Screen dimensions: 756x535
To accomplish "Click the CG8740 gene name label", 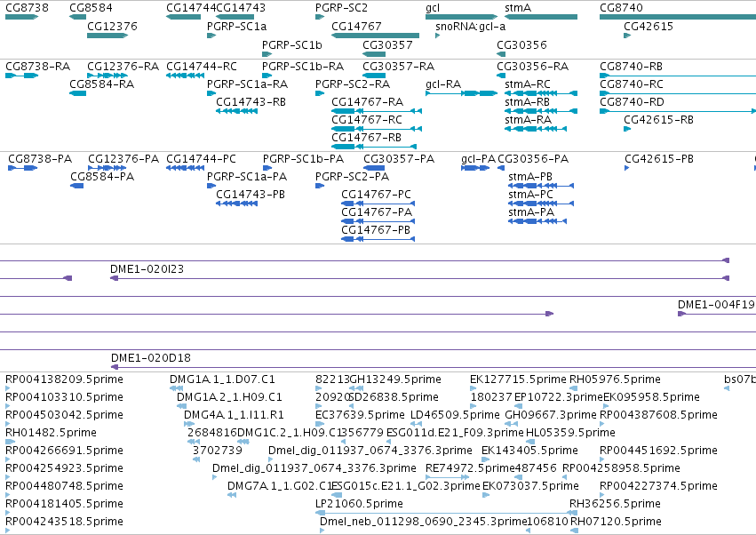I will pos(622,8).
